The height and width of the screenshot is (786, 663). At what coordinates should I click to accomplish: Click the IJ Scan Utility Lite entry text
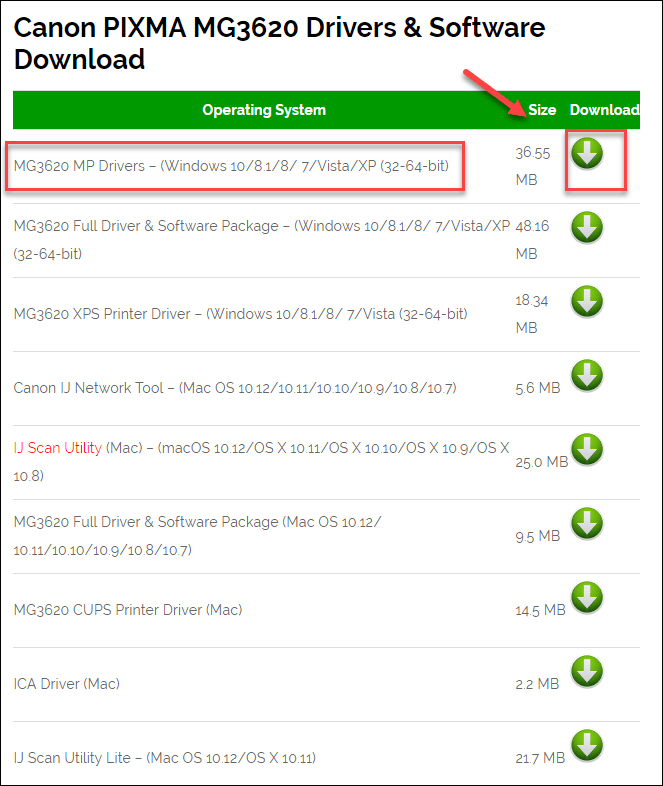165,758
